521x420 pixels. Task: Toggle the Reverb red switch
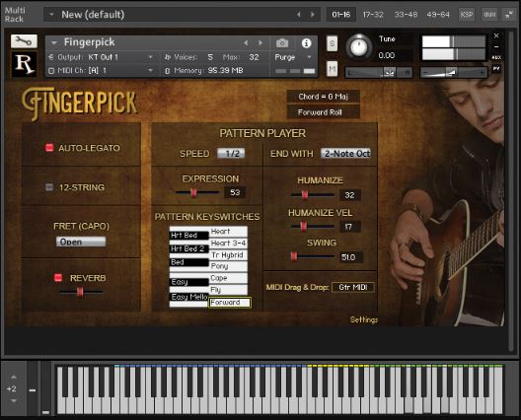pos(58,277)
